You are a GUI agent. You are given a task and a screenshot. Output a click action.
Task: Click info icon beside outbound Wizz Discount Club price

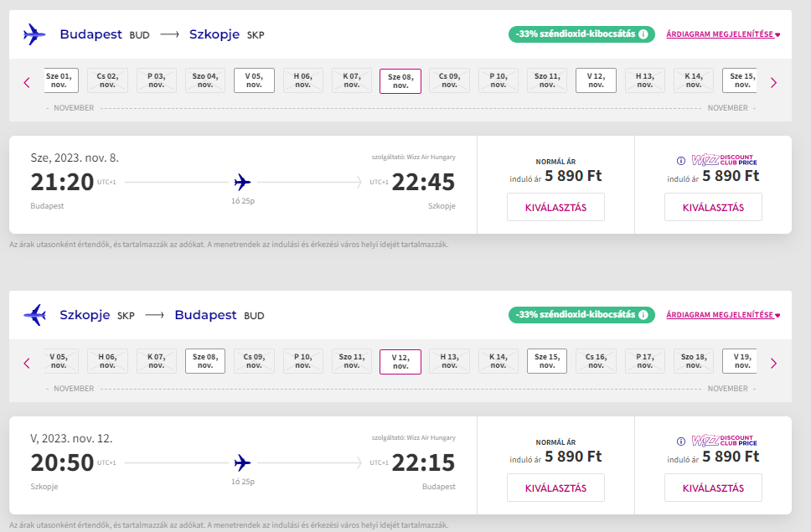[x=681, y=161]
